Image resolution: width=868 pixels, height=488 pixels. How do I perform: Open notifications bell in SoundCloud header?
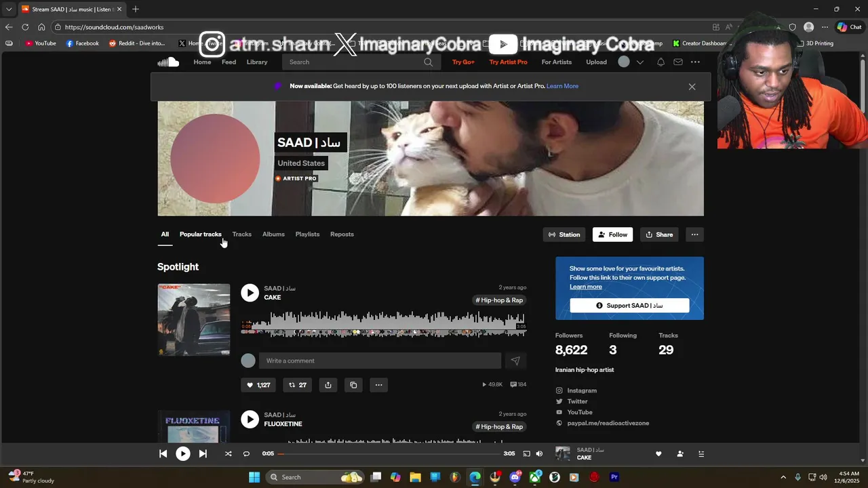click(660, 62)
